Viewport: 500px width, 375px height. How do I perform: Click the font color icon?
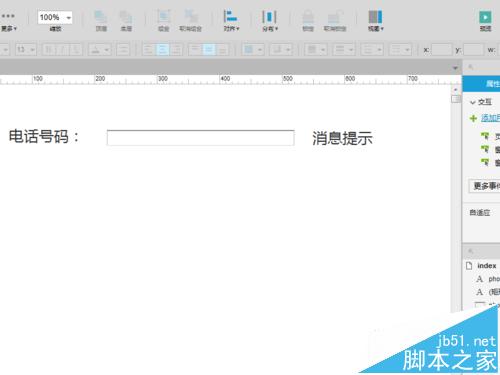[96, 50]
